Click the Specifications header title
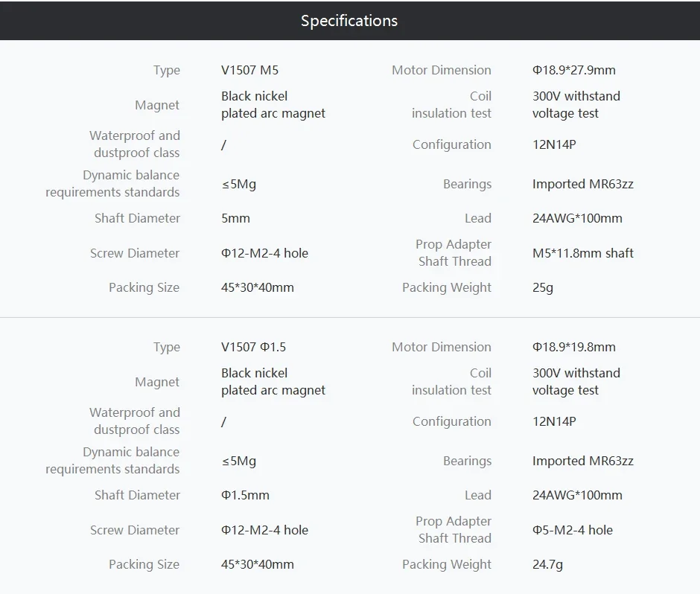700x594 pixels. (349, 21)
